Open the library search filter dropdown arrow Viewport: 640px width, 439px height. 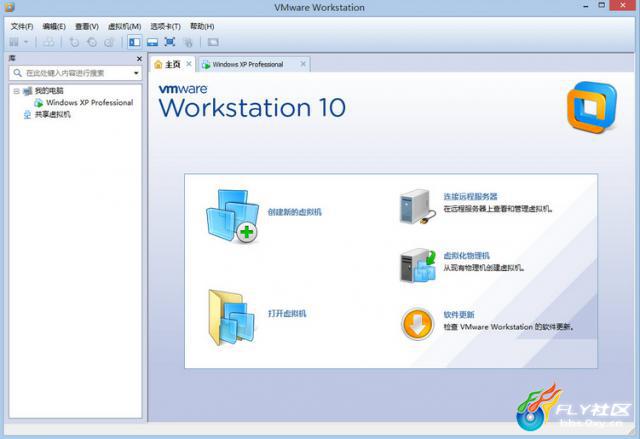[136, 73]
